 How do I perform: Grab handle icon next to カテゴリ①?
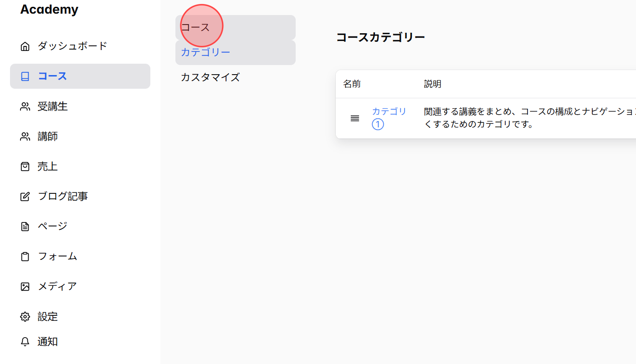(354, 118)
